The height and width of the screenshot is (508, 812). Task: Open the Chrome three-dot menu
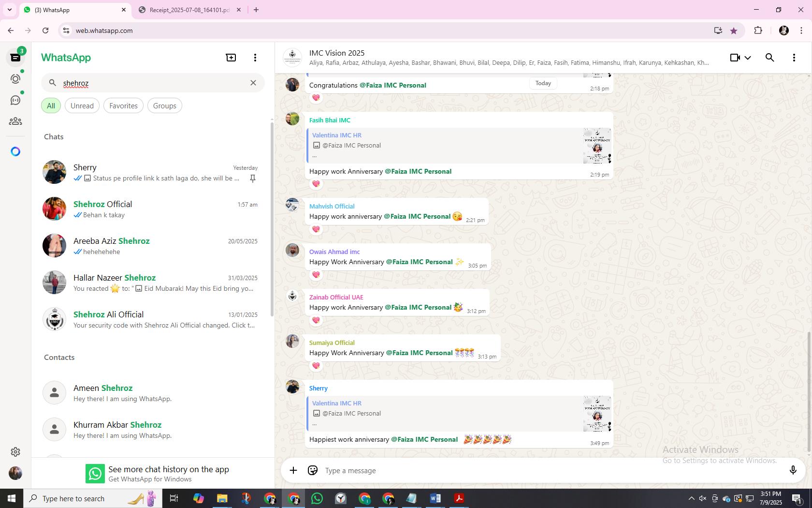pos(801,30)
